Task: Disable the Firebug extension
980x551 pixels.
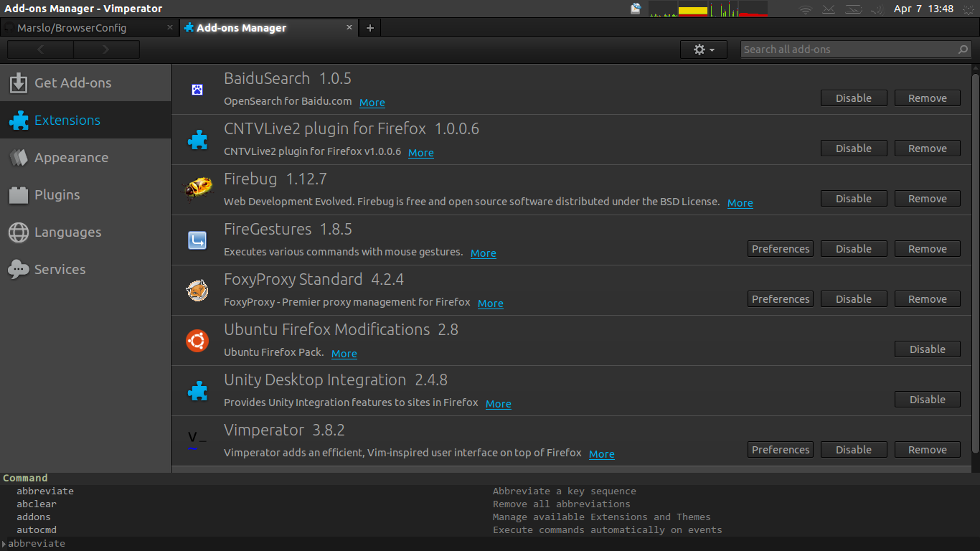Action: click(854, 199)
